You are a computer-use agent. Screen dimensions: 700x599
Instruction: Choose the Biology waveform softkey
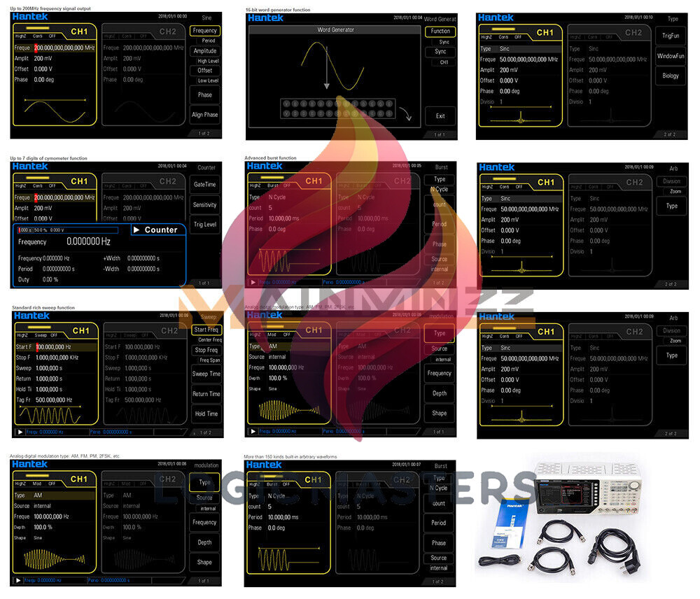[671, 76]
